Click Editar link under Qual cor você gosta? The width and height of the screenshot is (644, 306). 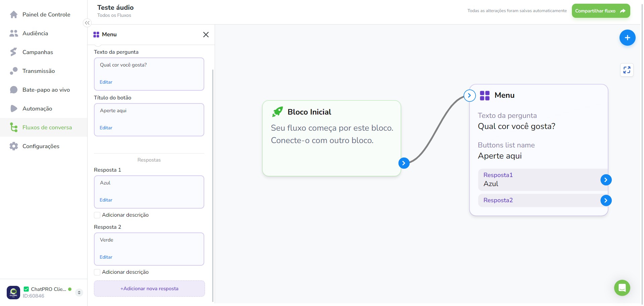tap(106, 82)
